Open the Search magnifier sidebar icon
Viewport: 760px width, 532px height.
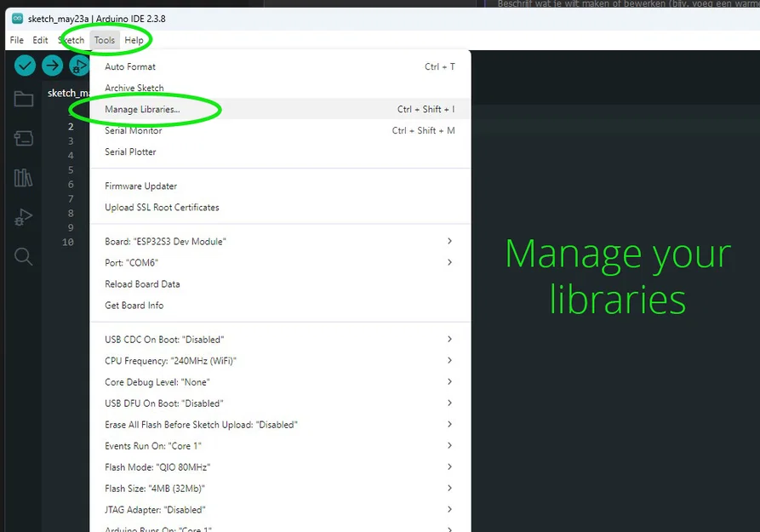23,256
